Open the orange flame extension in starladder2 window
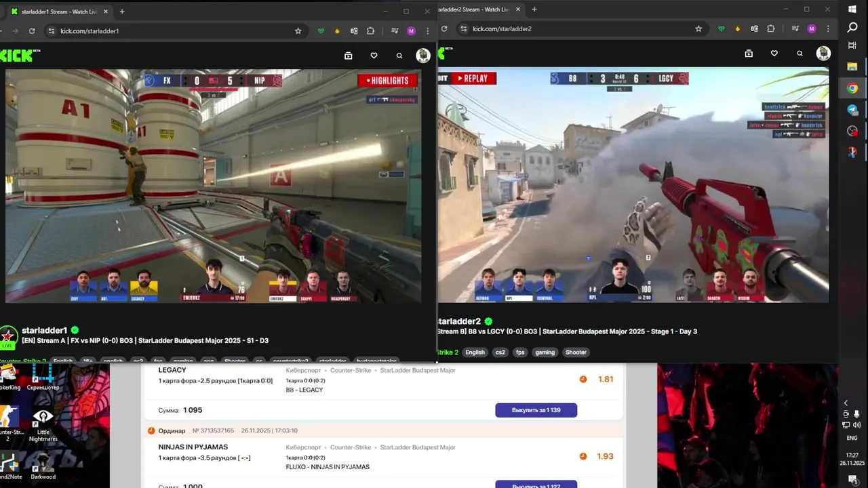Image resolution: width=868 pixels, height=488 pixels. point(738,28)
